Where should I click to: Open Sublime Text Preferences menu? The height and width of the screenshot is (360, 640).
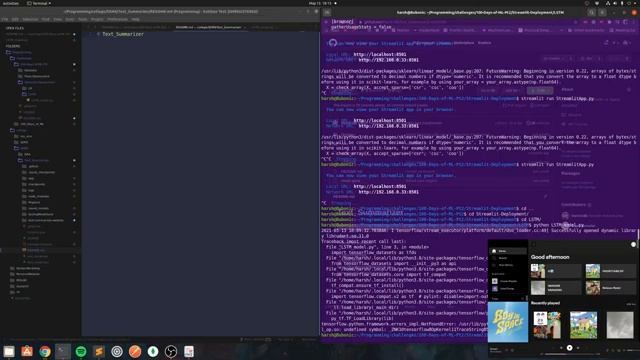pos(118,19)
